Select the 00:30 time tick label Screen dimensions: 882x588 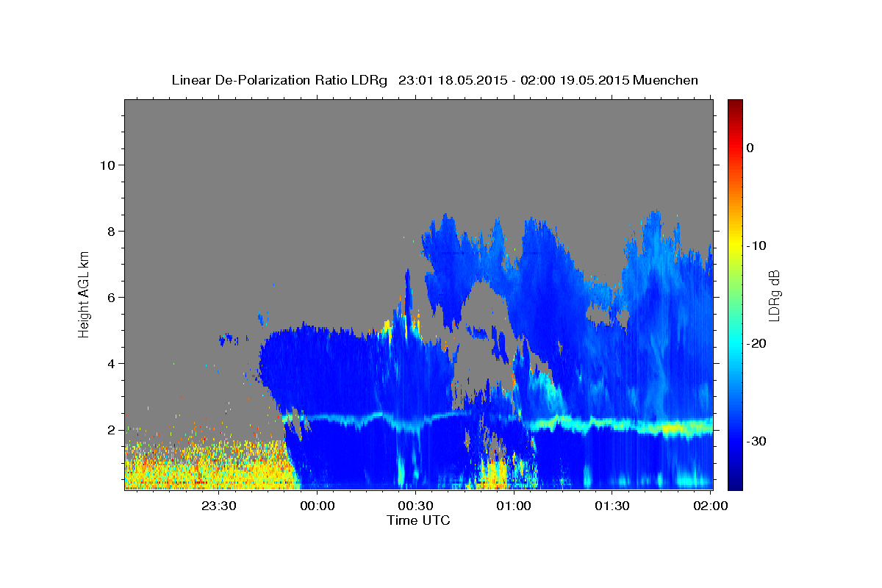(x=415, y=506)
